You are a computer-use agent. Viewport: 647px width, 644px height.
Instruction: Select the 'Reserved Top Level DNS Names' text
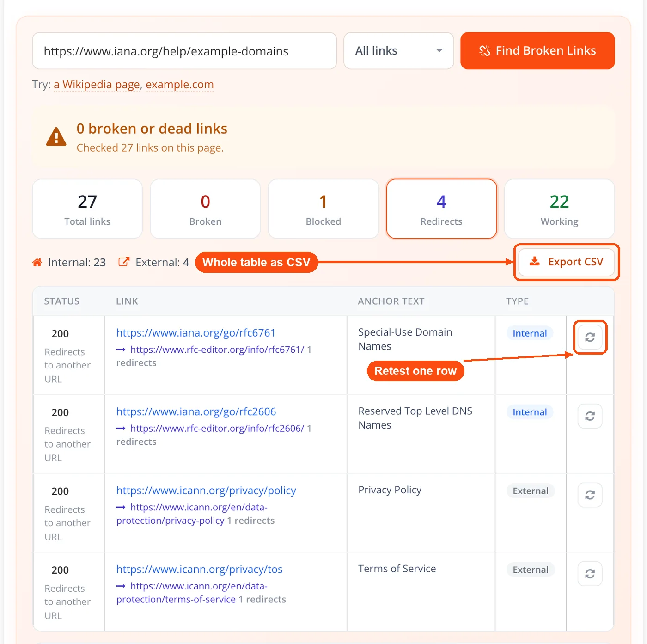click(x=415, y=418)
